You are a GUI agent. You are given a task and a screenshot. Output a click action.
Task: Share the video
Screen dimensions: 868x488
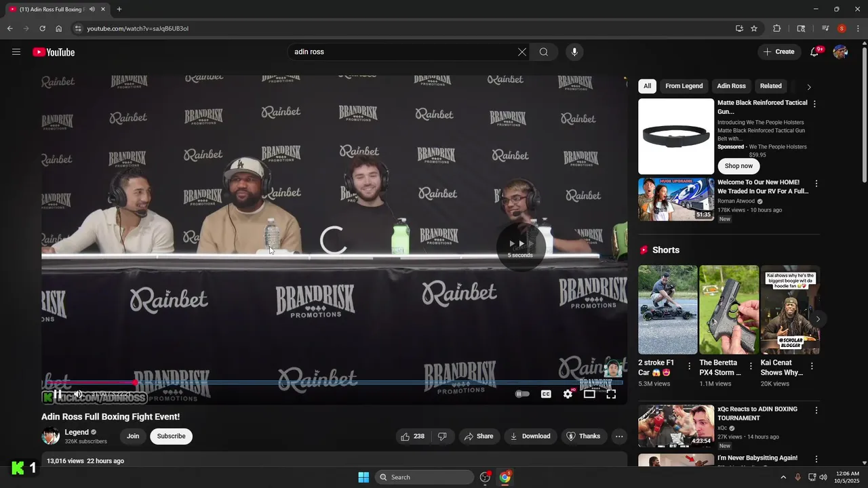[x=479, y=436]
